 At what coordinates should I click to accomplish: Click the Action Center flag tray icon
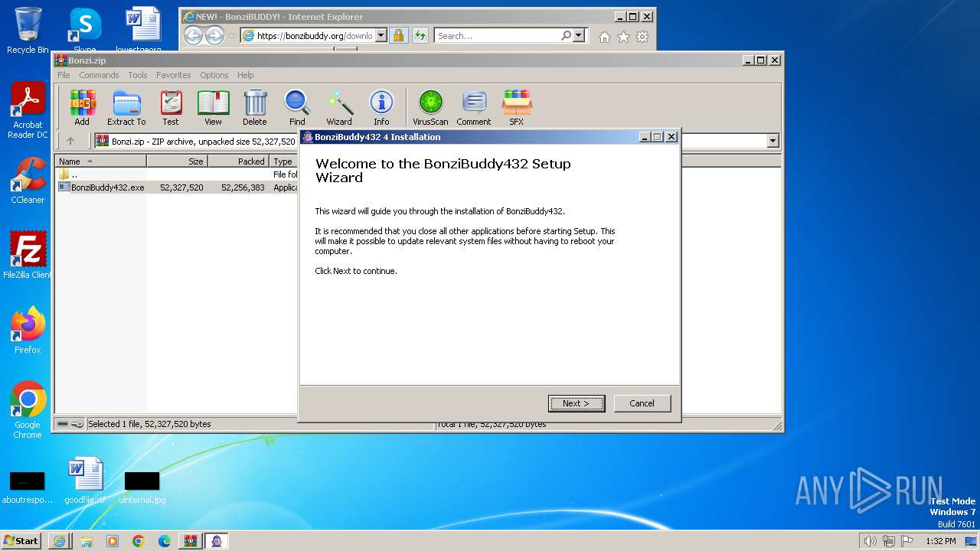tap(907, 541)
